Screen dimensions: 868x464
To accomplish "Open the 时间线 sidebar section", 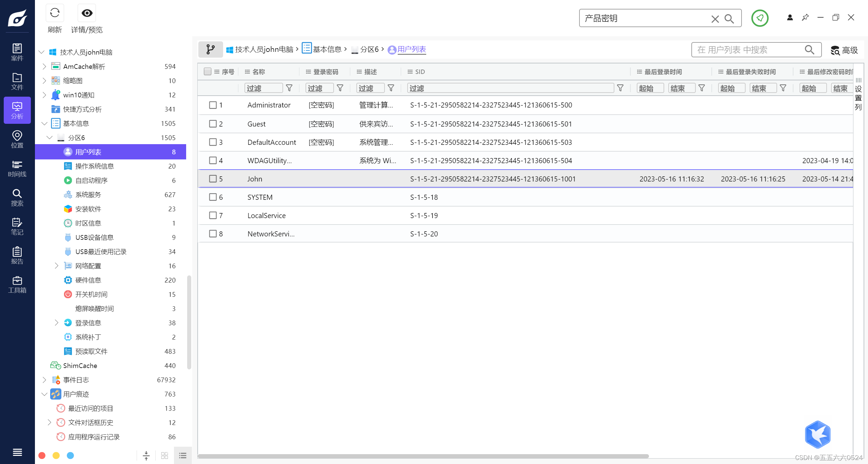I will click(x=17, y=169).
